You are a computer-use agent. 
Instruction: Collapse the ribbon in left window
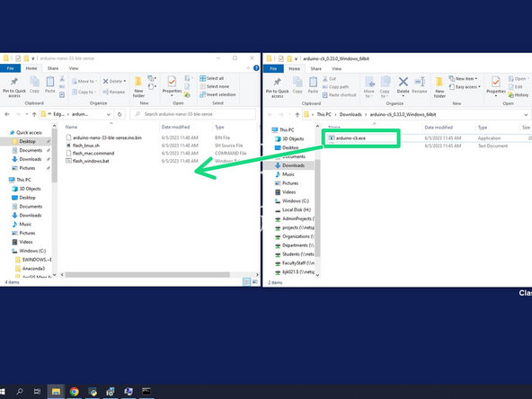pos(248,68)
